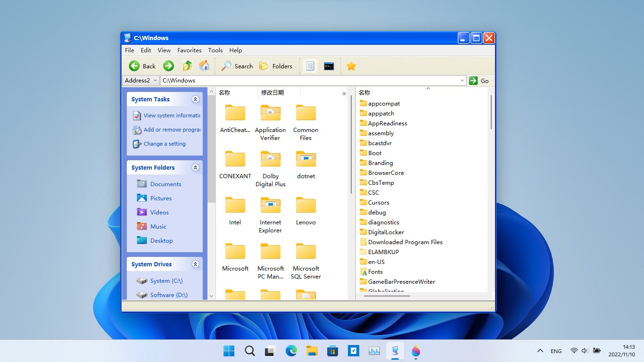Open the Favorites menu
The height and width of the screenshot is (362, 644).
(x=189, y=50)
